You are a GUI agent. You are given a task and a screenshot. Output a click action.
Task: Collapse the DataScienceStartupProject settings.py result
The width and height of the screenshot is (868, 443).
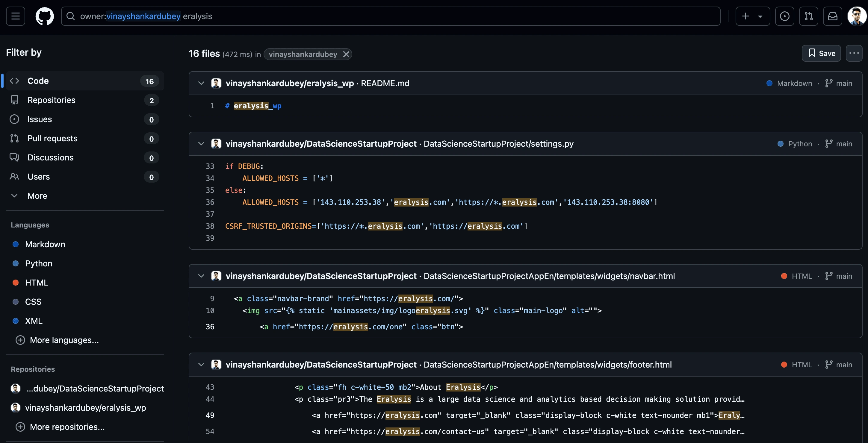200,143
